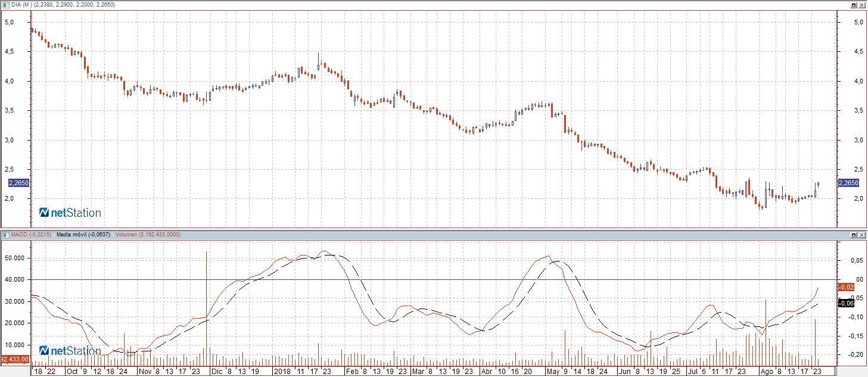The width and height of the screenshot is (868, 377).
Task: Click the red -0,02 MACD value tag
Action: pos(847,287)
